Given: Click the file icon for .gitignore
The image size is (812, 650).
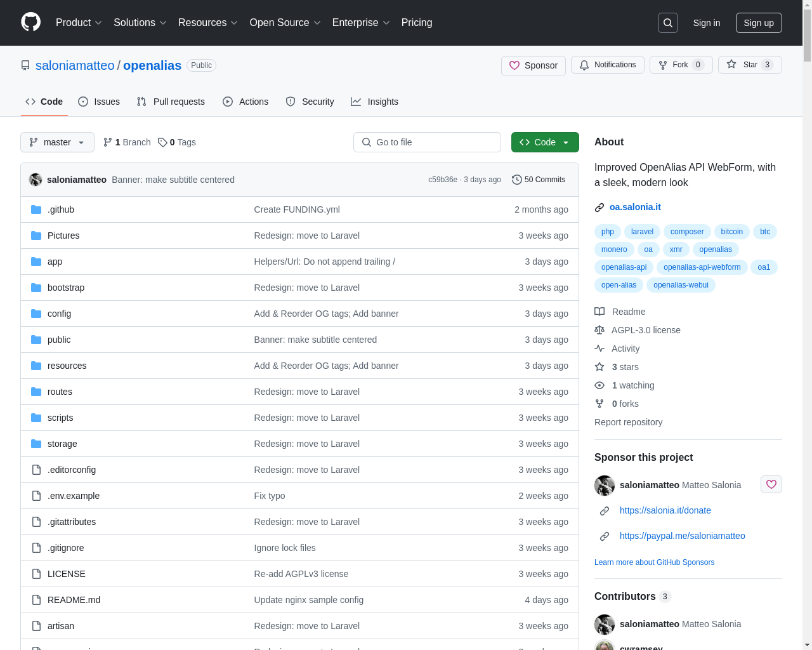Looking at the screenshot, I should tap(36, 548).
